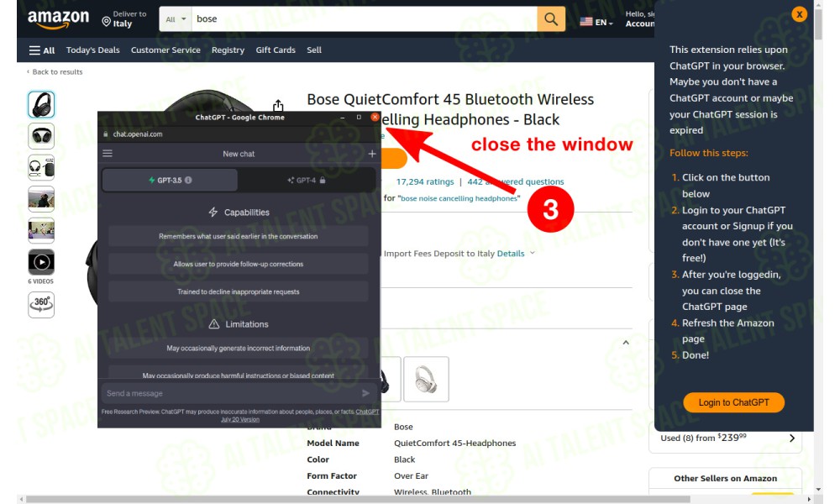The image size is (840, 504).
Task: Open Customer Service
Action: (x=165, y=50)
